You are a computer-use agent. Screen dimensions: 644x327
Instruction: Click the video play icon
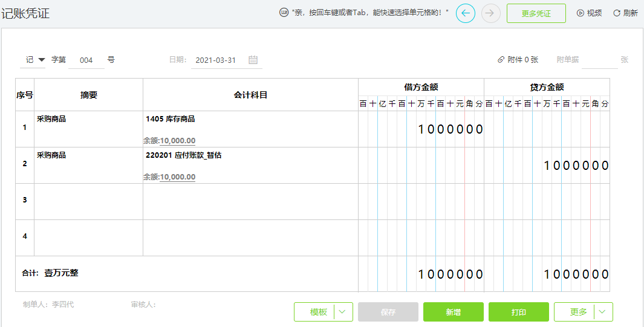pyautogui.click(x=581, y=13)
